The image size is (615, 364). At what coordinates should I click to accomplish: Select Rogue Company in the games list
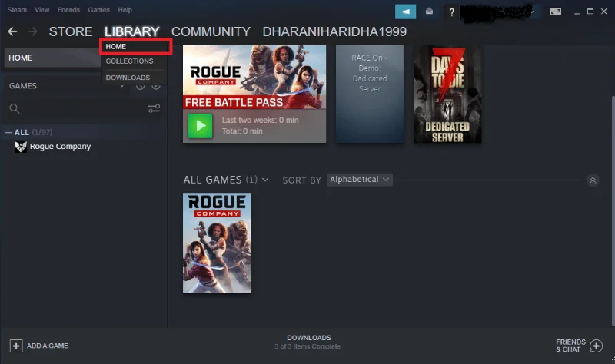(x=60, y=147)
